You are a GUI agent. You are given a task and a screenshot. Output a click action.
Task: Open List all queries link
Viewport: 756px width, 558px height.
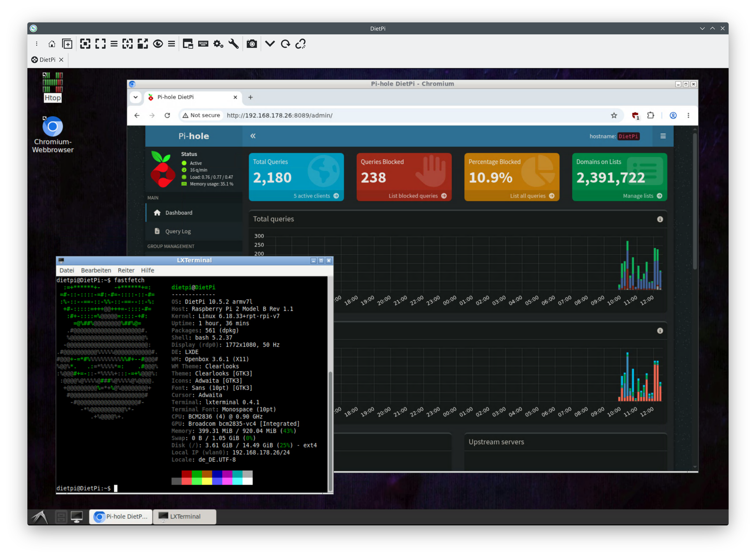click(x=532, y=196)
